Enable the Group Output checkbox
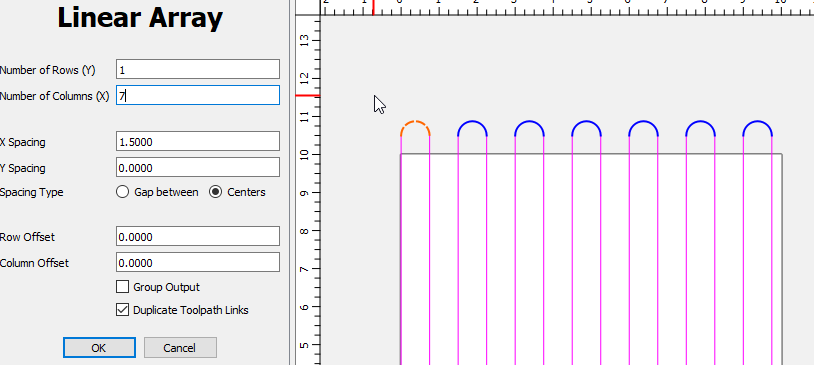 coord(123,287)
